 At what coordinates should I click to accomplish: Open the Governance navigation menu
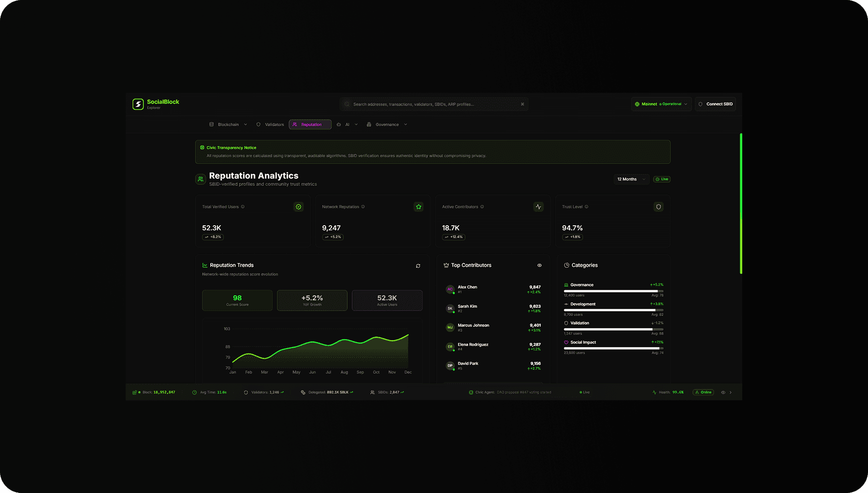pyautogui.click(x=387, y=125)
